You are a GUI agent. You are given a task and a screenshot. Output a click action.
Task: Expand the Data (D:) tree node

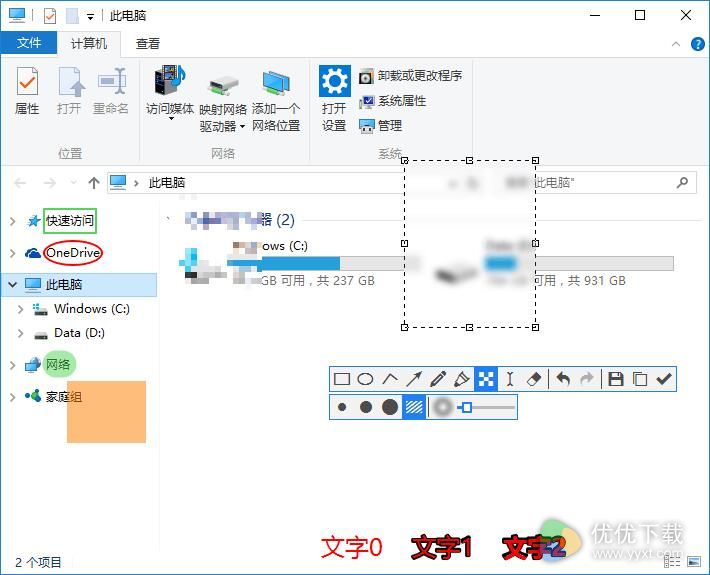click(x=20, y=334)
